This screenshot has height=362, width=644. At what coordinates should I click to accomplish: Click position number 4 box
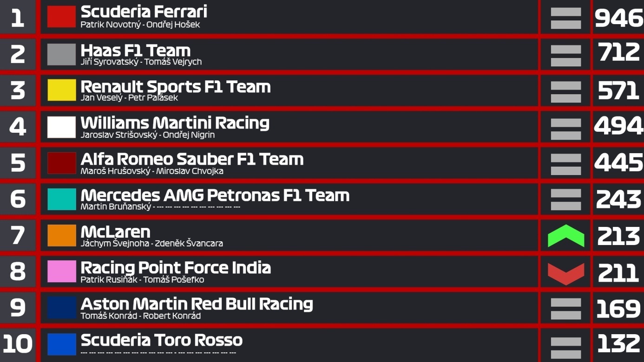(x=18, y=126)
